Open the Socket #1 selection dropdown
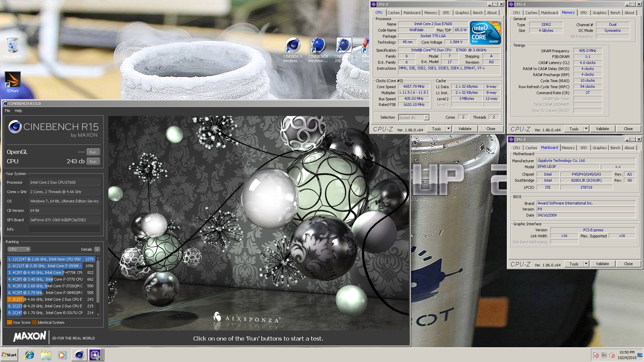 414,118
